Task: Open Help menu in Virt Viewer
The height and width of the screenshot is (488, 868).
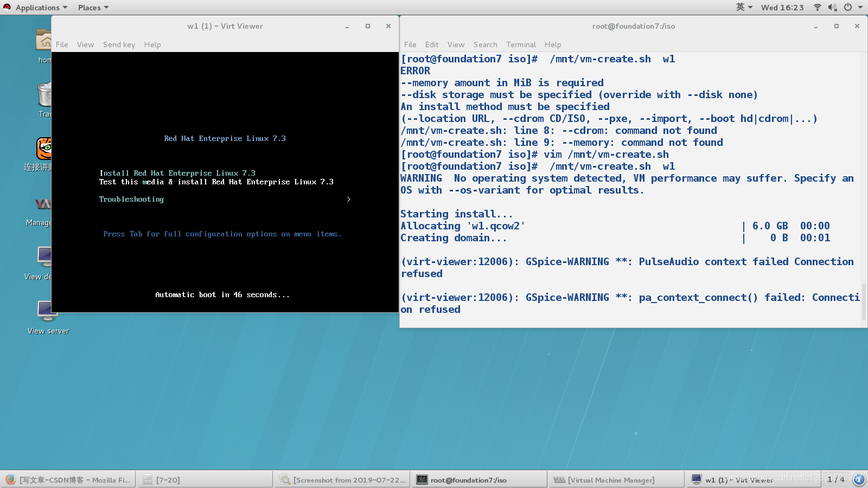Action: (152, 44)
